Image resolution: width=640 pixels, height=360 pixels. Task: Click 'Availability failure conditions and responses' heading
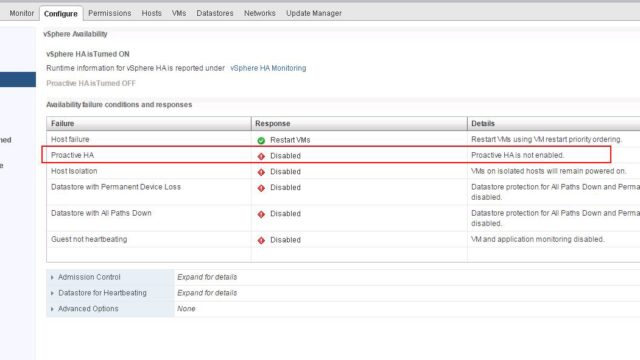119,104
